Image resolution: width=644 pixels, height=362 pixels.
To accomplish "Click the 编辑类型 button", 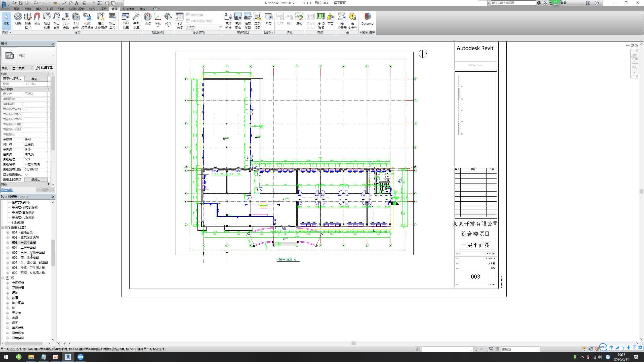I will coord(46,68).
